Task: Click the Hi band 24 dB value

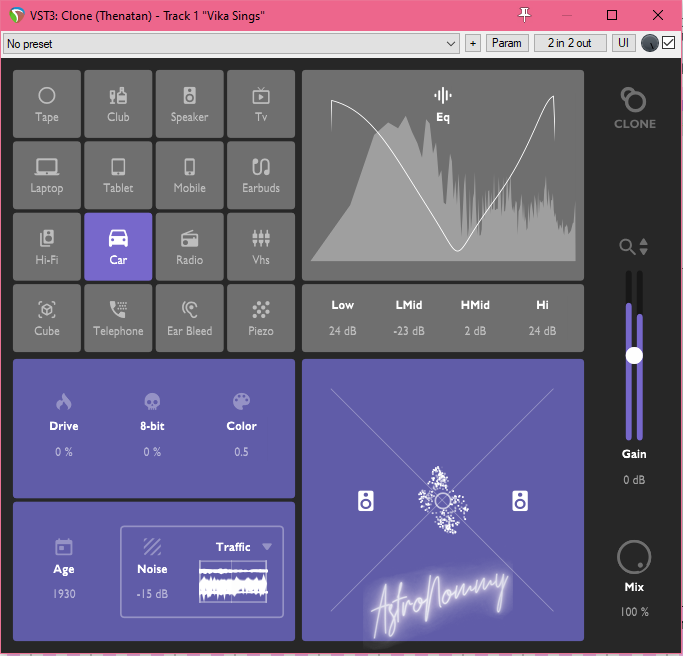Action: coord(542,331)
